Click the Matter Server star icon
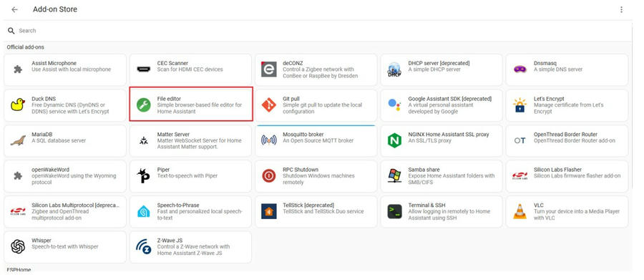 143,141
